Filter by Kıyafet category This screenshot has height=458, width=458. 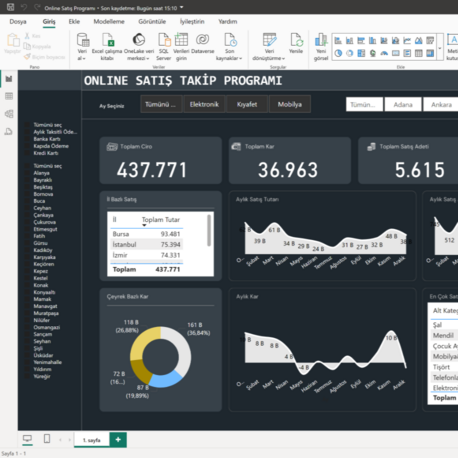click(247, 104)
